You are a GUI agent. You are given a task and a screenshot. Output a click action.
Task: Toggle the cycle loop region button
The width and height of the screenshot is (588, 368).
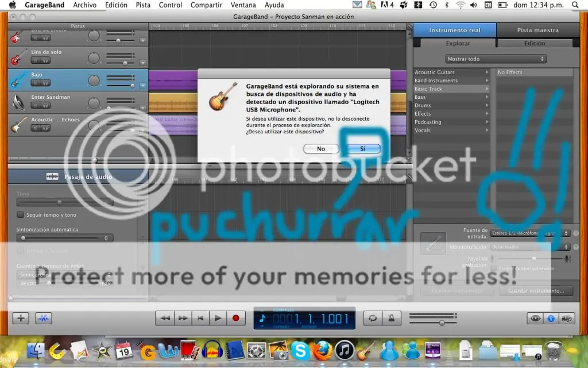(373, 318)
